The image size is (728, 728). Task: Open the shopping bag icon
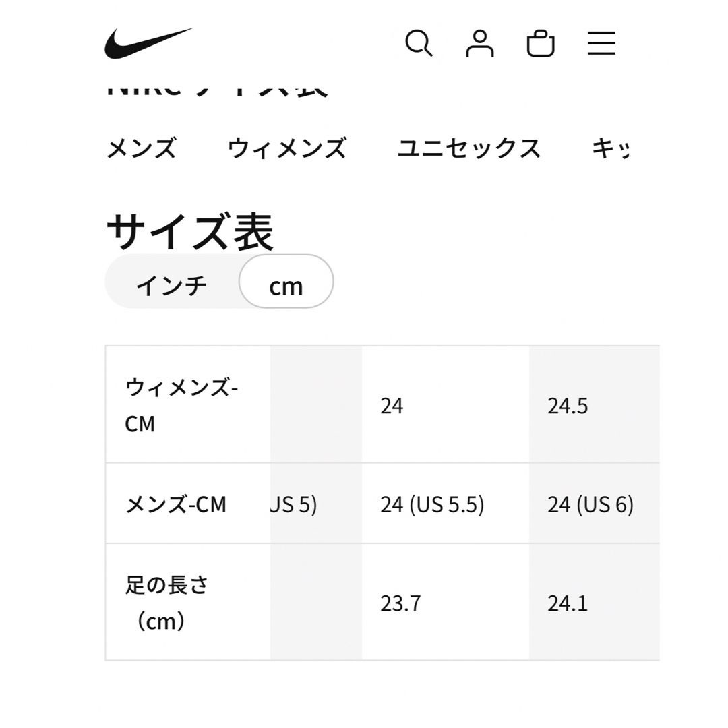click(541, 44)
